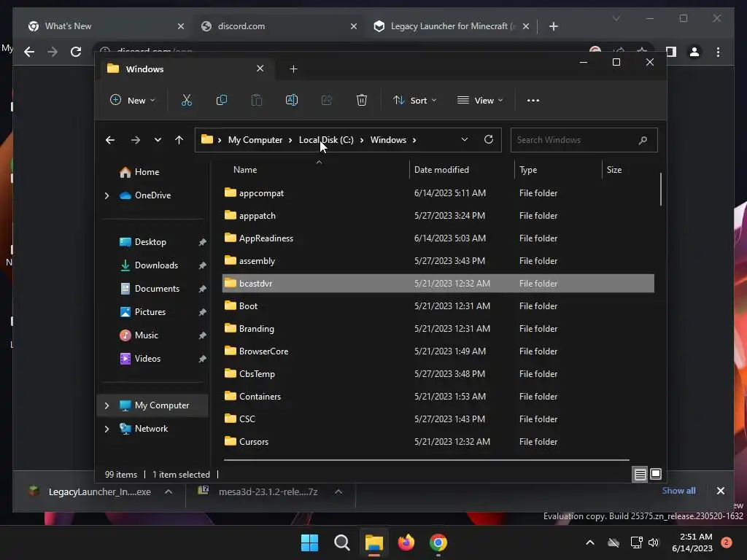Screen dimensions: 747x560
Task: Select the appcompat folder
Action: coord(438,192)
